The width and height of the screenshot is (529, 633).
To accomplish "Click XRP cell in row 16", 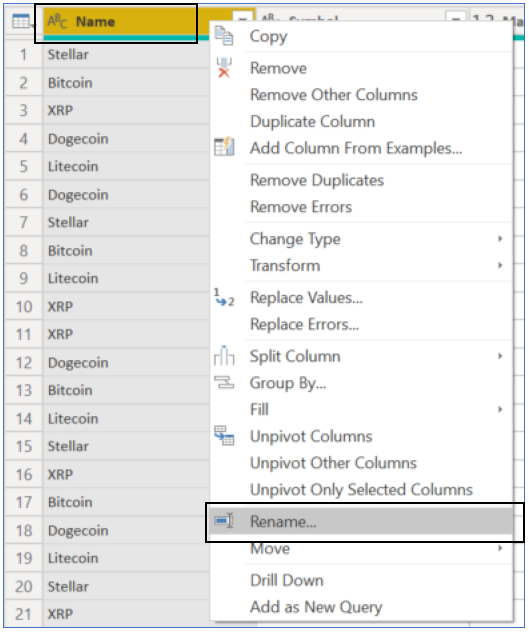I will (x=126, y=474).
